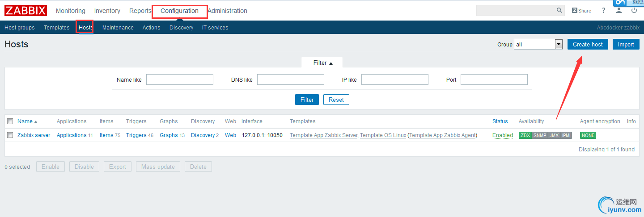
Task: Open Template App Zabbix Agent link
Action: pos(443,135)
